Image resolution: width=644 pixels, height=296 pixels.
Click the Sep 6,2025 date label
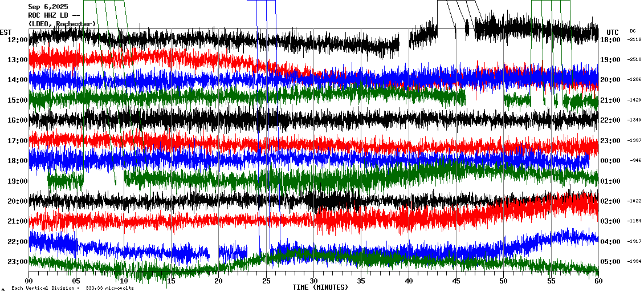tap(48, 7)
